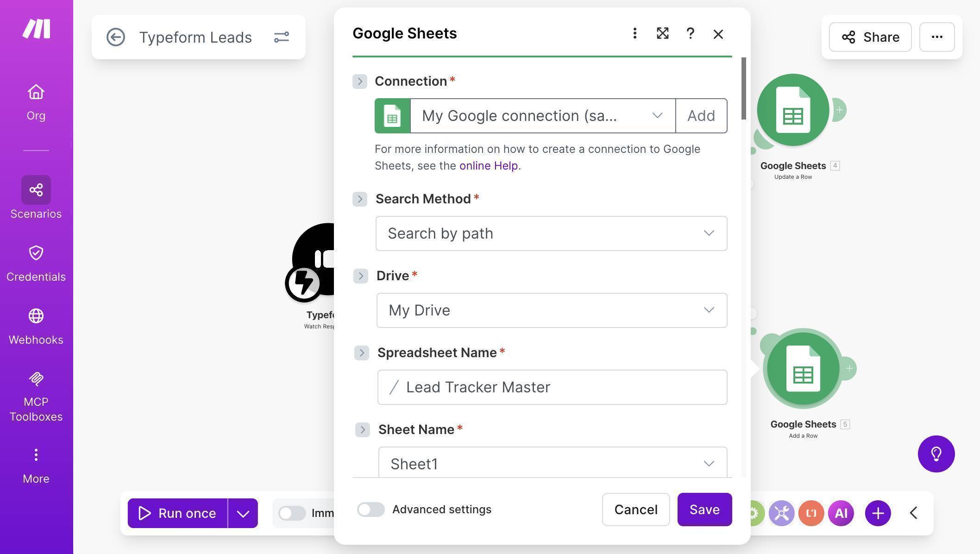
Task: Open MCP Toolboxes in the sidebar
Action: pos(36,391)
